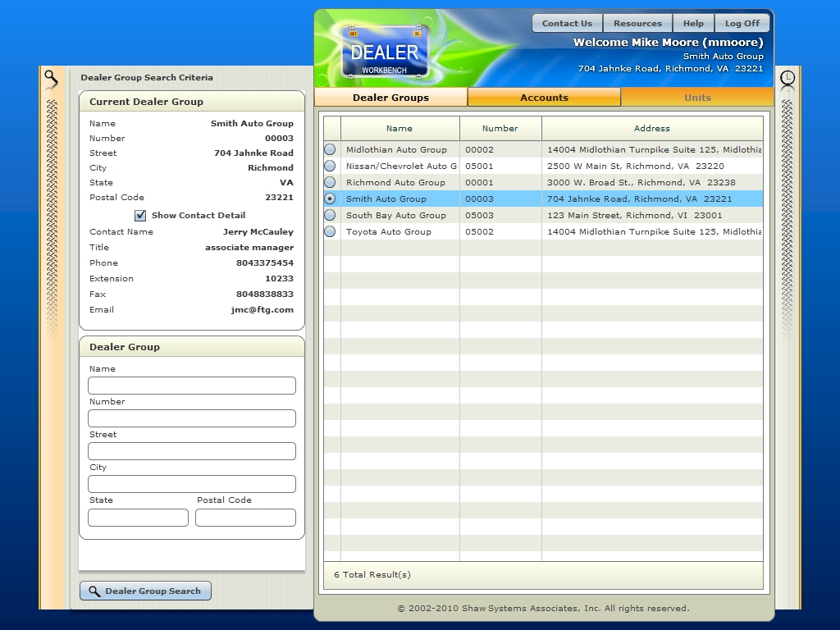Image resolution: width=840 pixels, height=630 pixels.
Task: Focus the City input field
Action: [192, 484]
